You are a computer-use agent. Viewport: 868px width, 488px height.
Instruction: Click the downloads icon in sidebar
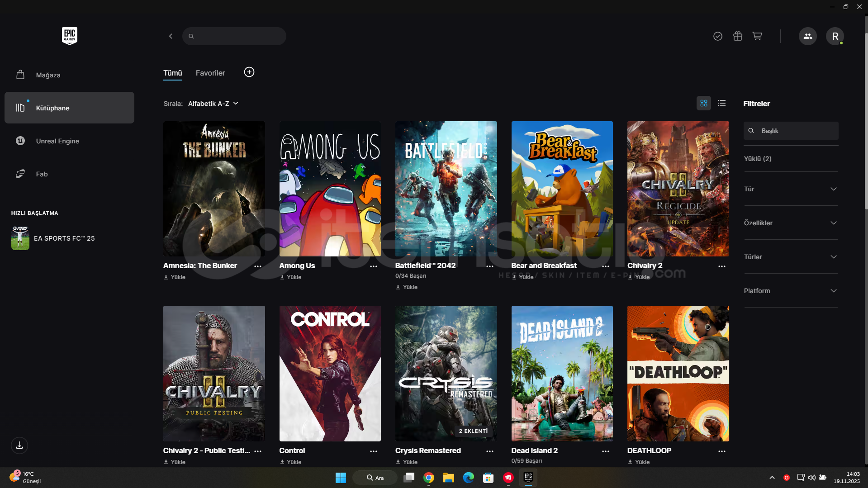[x=19, y=445]
